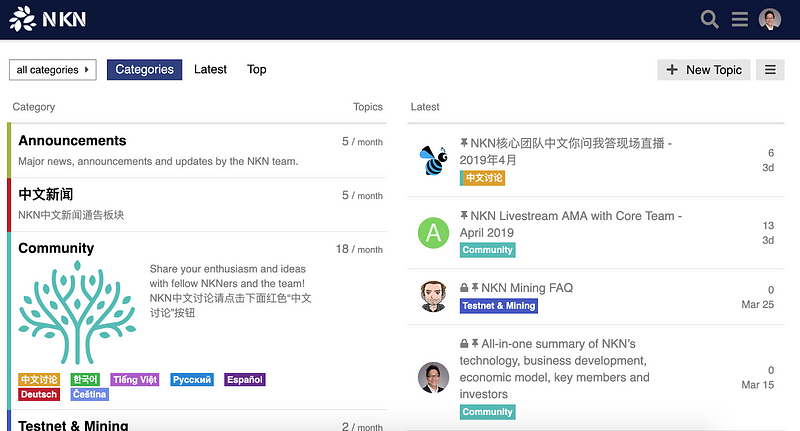Viewport: 800px width, 431px height.
Task: Open the Testnet & Mining category heading
Action: coord(73,425)
